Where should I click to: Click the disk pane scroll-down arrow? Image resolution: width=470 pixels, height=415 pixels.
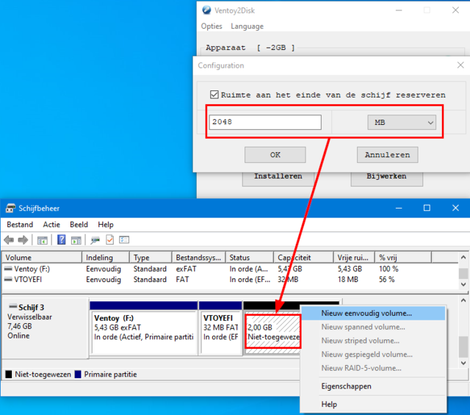[463, 363]
